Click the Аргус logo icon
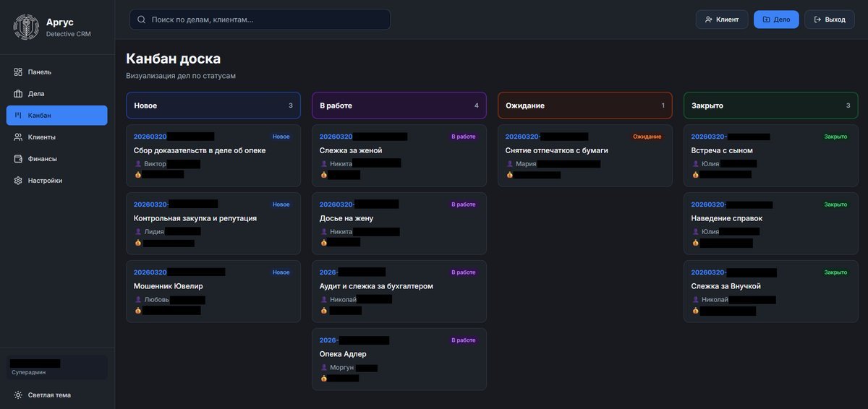 [x=26, y=27]
